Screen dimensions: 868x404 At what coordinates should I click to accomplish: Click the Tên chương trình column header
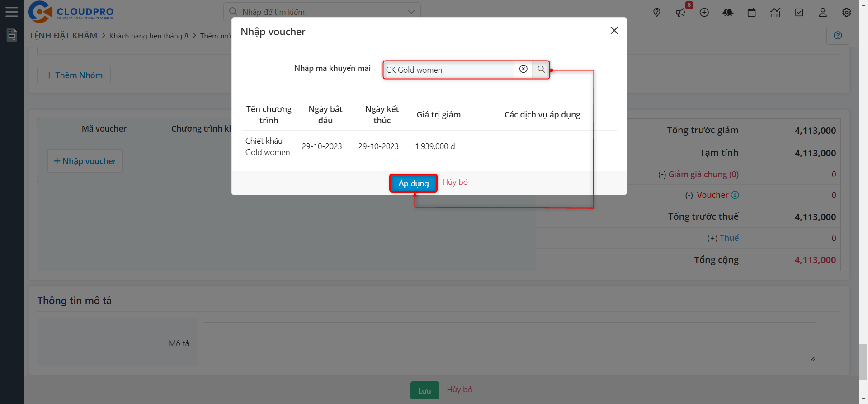tap(269, 115)
